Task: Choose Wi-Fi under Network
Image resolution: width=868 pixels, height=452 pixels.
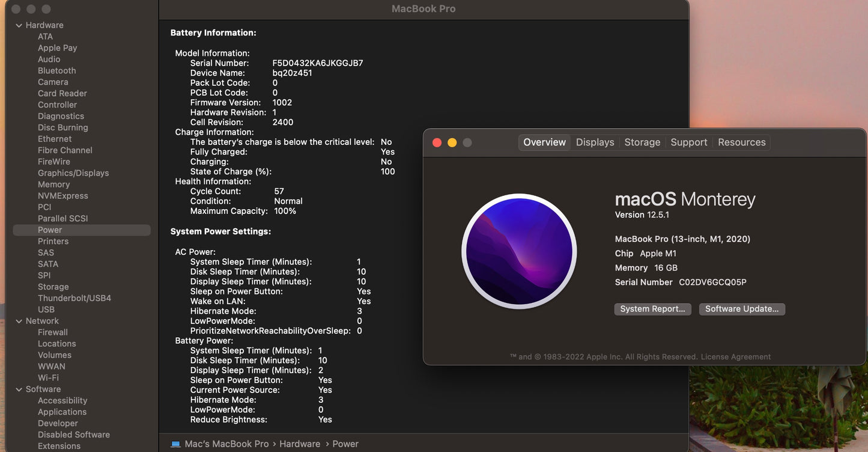Action: click(48, 378)
